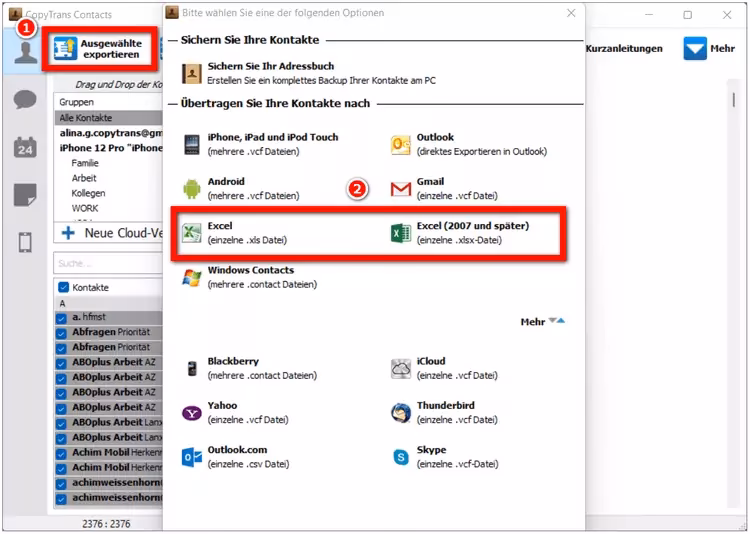Uncheck the first Achim Mobil contact checkbox

pos(62,452)
